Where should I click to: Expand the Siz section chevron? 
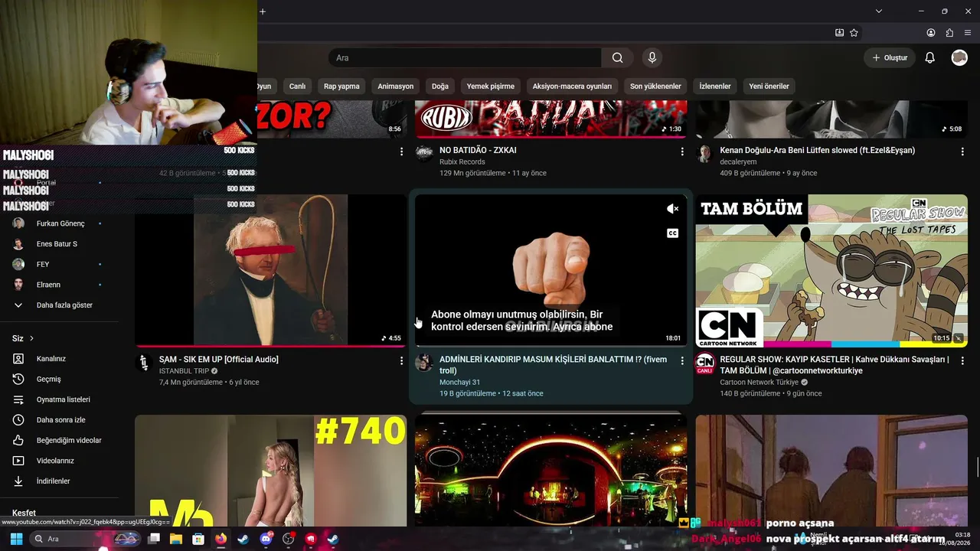pos(31,338)
